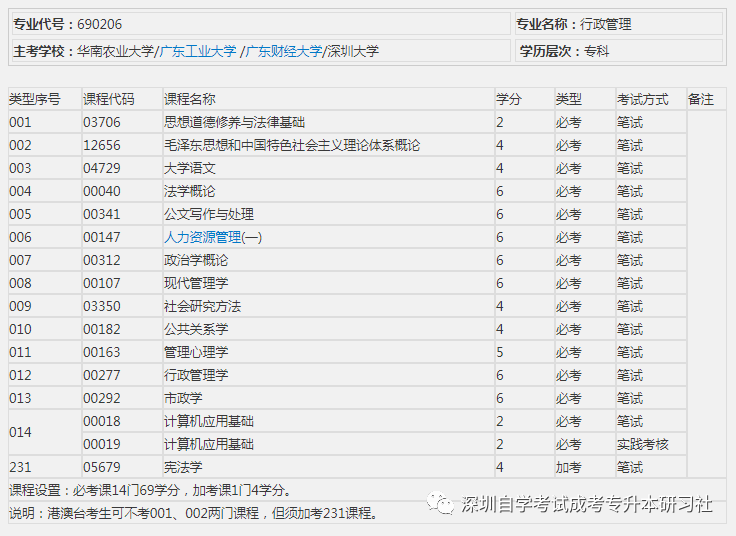Image resolution: width=736 pixels, height=536 pixels.
Task: Select course code 00341
Action: click(x=102, y=214)
